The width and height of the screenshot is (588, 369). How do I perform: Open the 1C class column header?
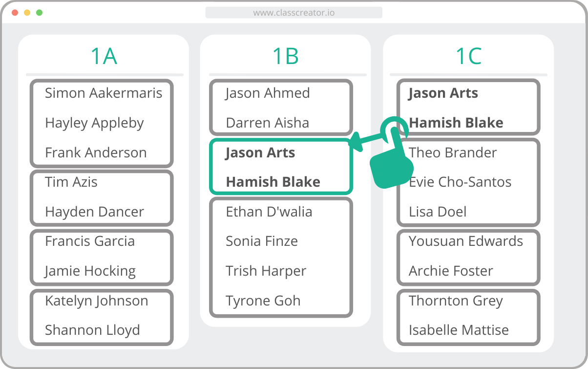(x=468, y=56)
